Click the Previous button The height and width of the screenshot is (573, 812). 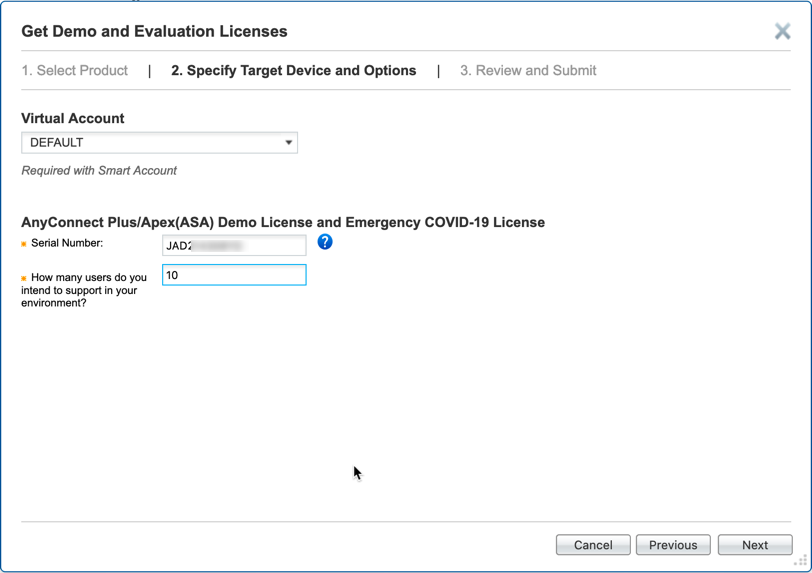673,545
